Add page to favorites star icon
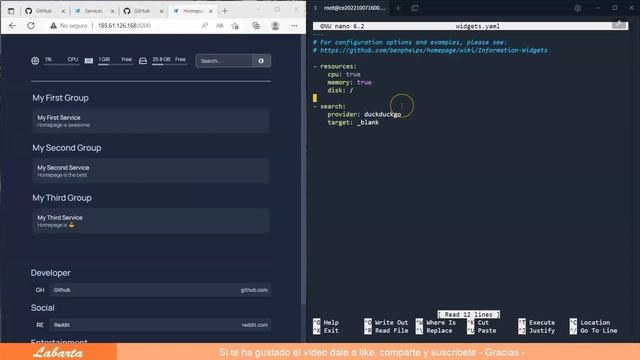This screenshot has width=640, height=360. [235, 25]
